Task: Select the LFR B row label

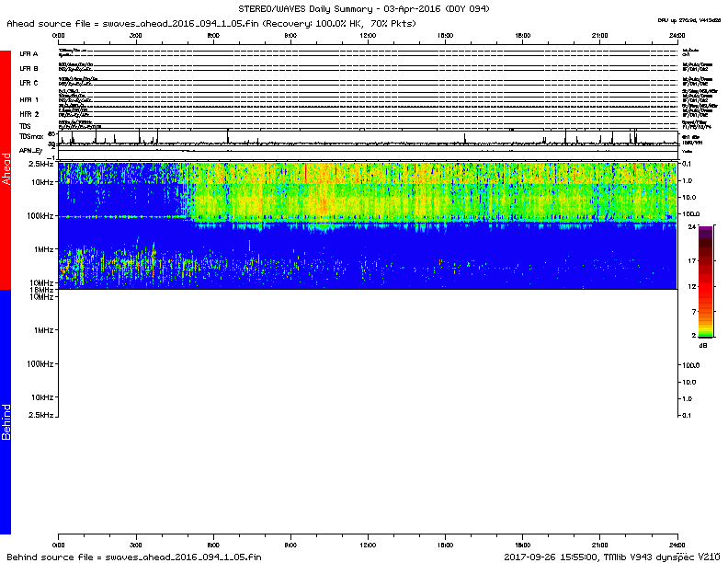Action: click(28, 68)
